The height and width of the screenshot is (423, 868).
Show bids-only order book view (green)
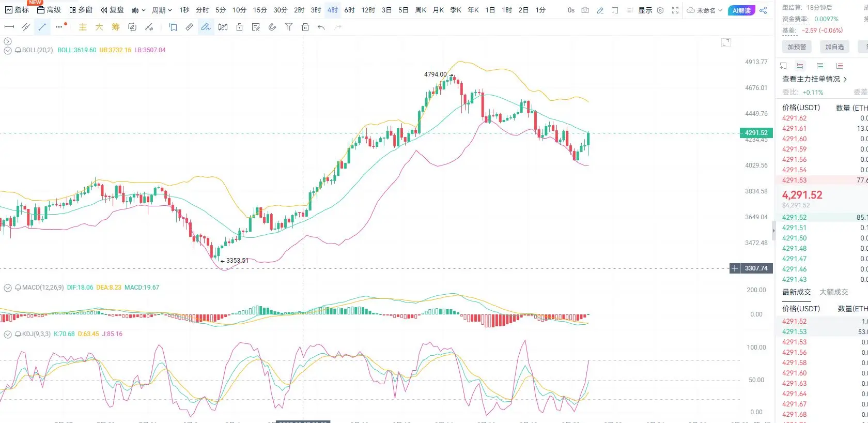tap(820, 66)
